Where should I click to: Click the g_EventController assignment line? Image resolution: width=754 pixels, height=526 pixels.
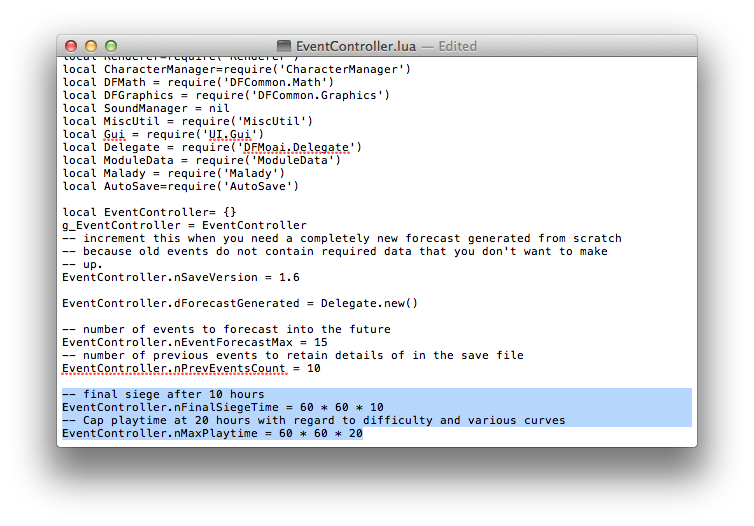click(x=184, y=225)
